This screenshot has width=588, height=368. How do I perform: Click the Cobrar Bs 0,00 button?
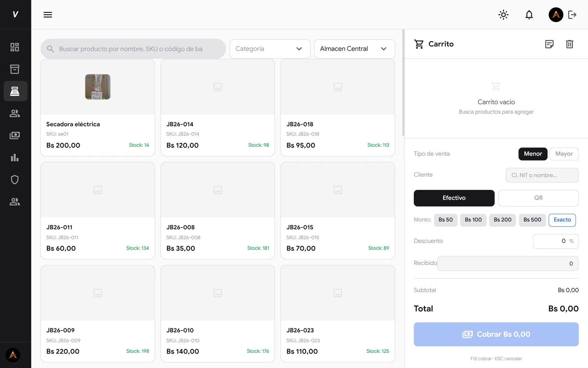496,334
